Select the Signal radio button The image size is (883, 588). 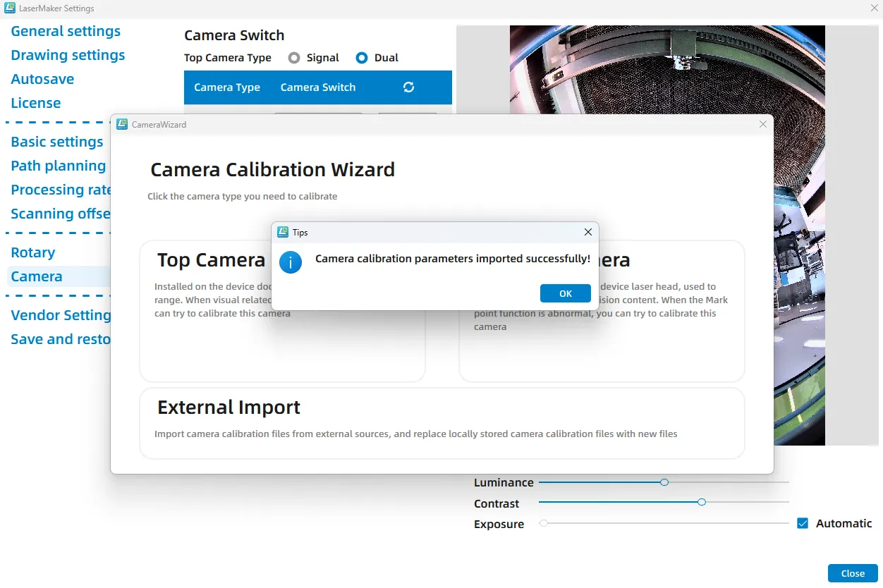point(294,58)
